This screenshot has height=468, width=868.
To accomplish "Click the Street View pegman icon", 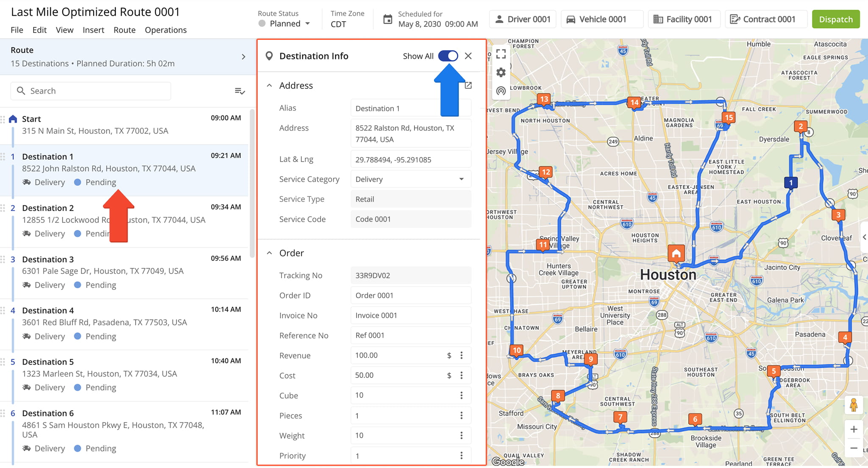I will [854, 405].
